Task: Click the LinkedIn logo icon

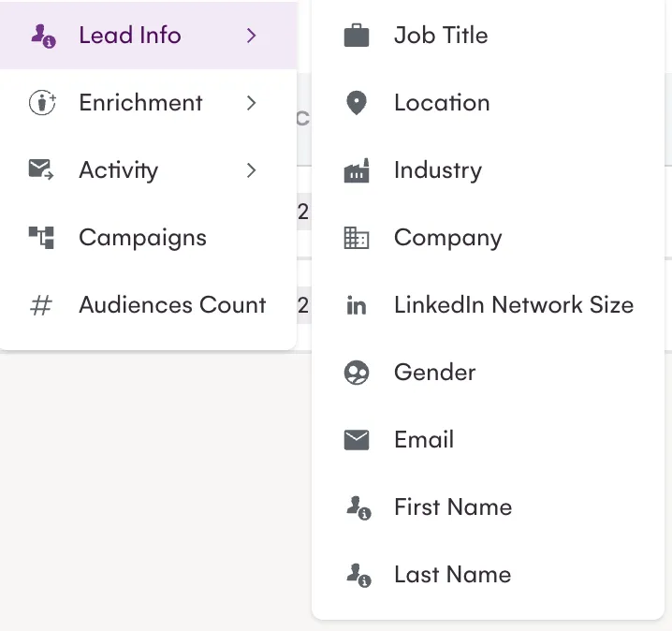Action: point(357,306)
